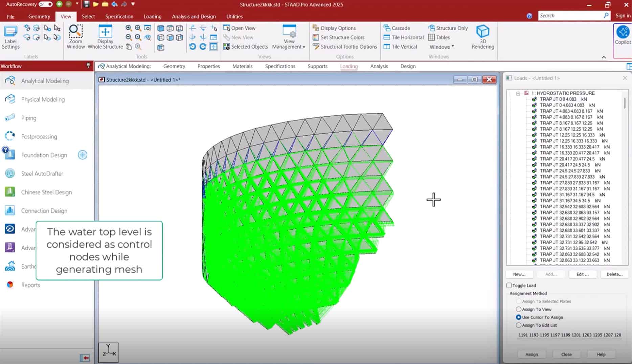Click the Assign button
The height and width of the screenshot is (364, 632).
tap(532, 355)
